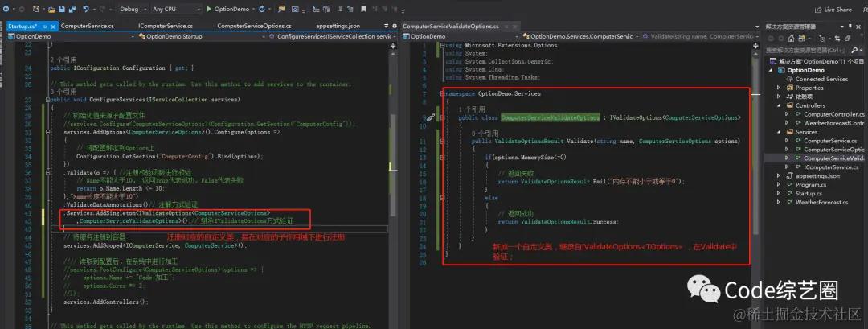Switch to ComputerServiceOptions.cs tab
The image size is (868, 329).
254,26
